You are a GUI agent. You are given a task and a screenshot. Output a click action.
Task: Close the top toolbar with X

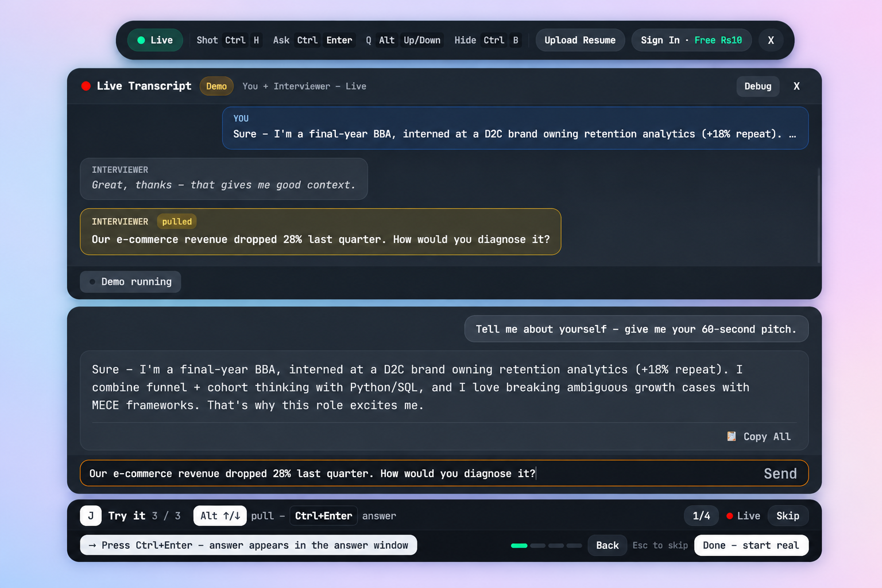[x=771, y=40]
